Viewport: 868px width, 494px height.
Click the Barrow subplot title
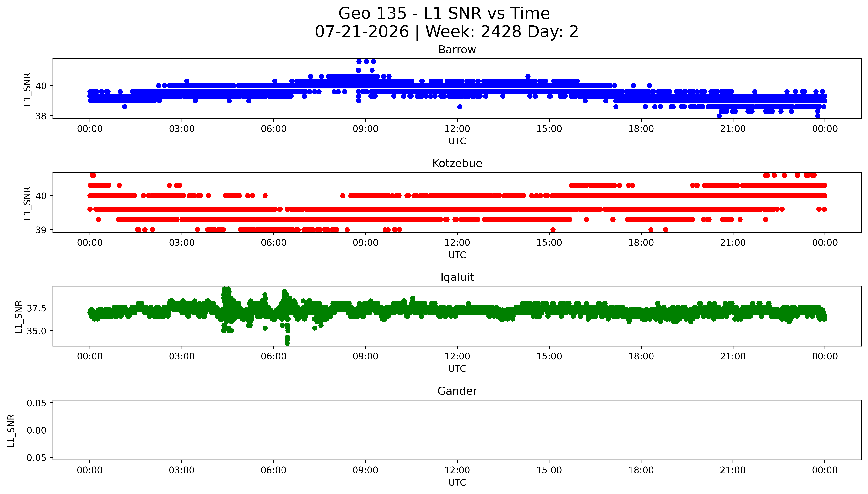(x=457, y=50)
